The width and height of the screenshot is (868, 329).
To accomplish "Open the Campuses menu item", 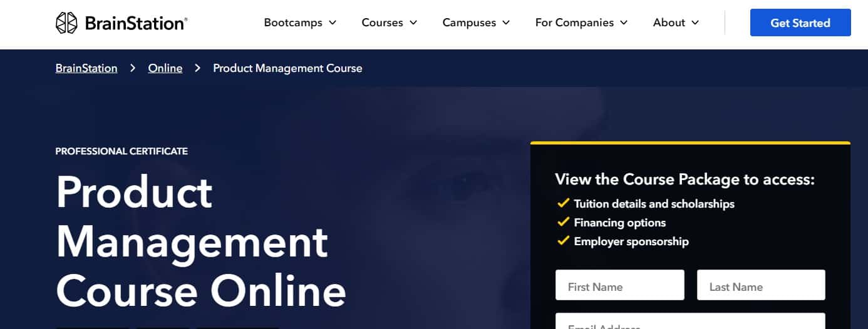I will point(469,23).
